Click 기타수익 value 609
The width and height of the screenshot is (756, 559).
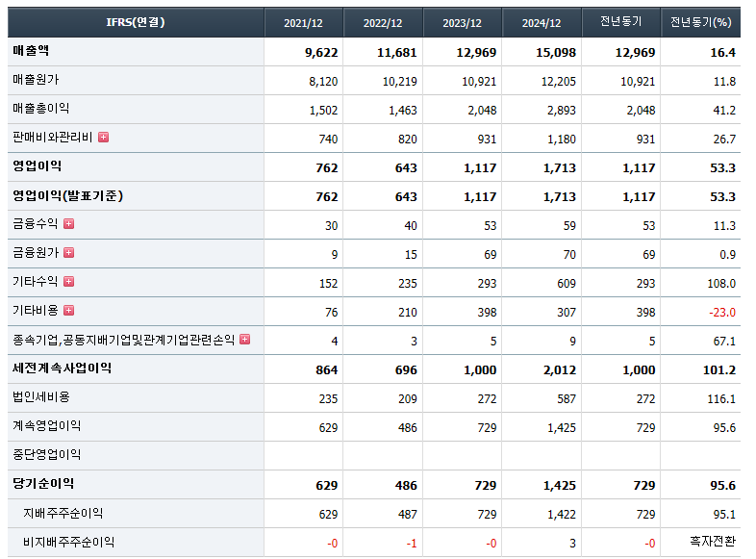pyautogui.click(x=567, y=284)
